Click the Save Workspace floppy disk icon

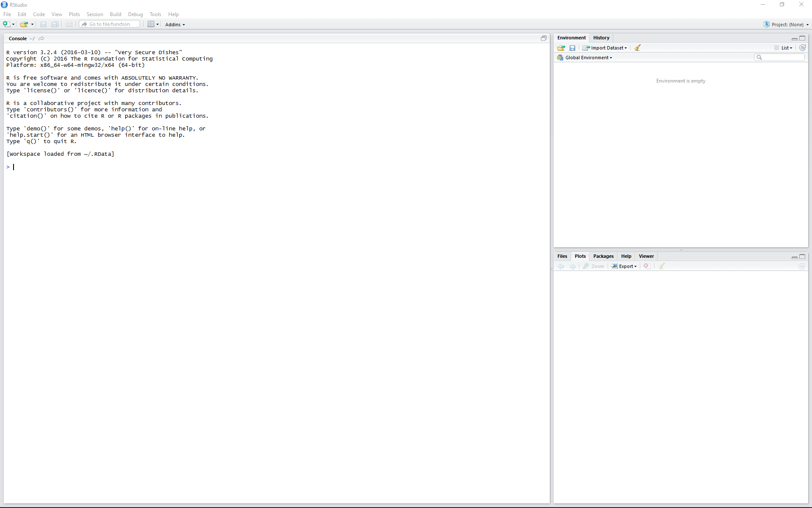pos(572,48)
